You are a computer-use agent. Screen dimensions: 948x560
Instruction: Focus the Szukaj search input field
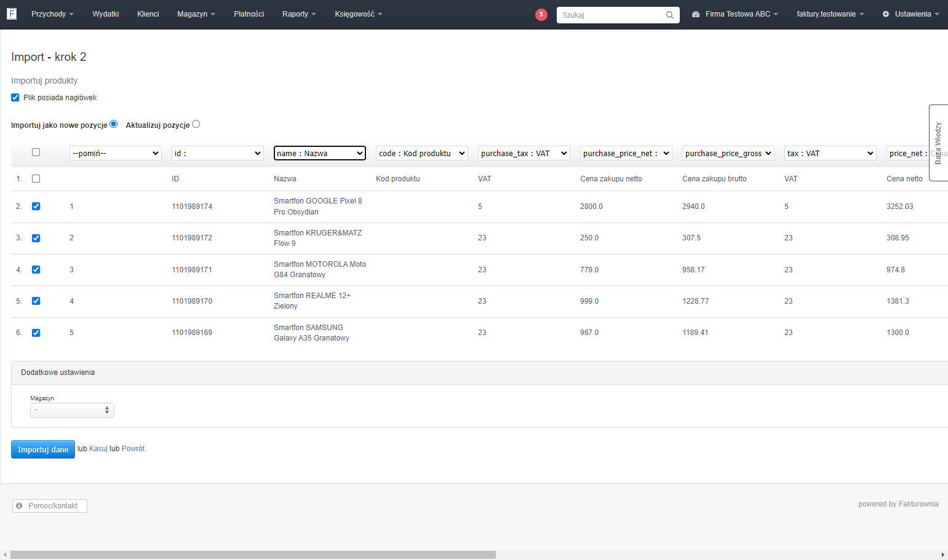coord(612,15)
